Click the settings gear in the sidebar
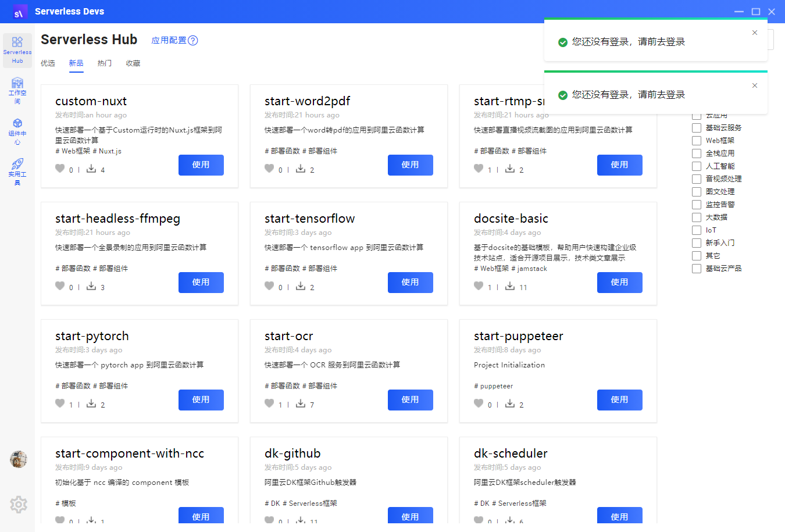Image resolution: width=785 pixels, height=532 pixels. point(18,505)
